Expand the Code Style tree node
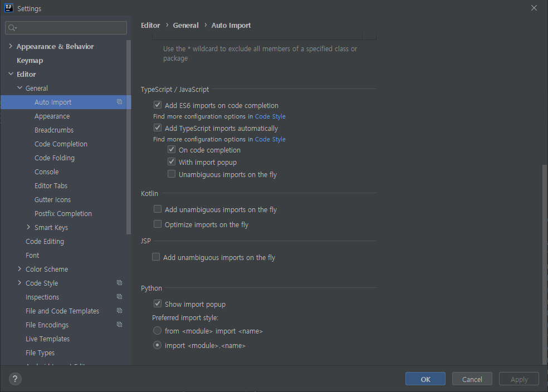 click(x=19, y=283)
